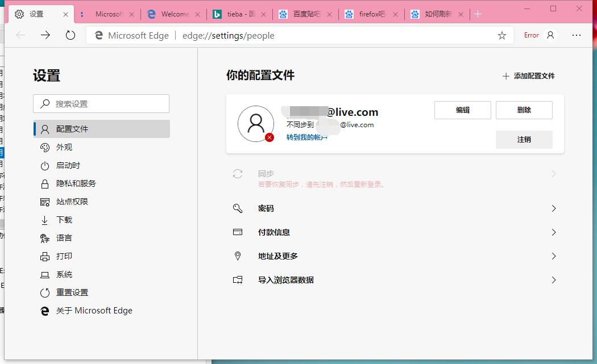Click the import icon beside 导入浏览器数据
The height and width of the screenshot is (364, 597).
point(238,280)
